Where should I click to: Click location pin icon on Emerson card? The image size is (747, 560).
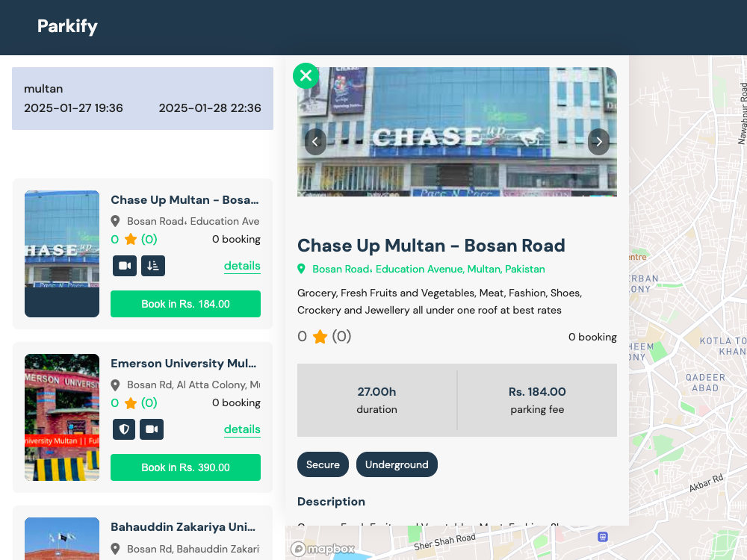(115, 385)
